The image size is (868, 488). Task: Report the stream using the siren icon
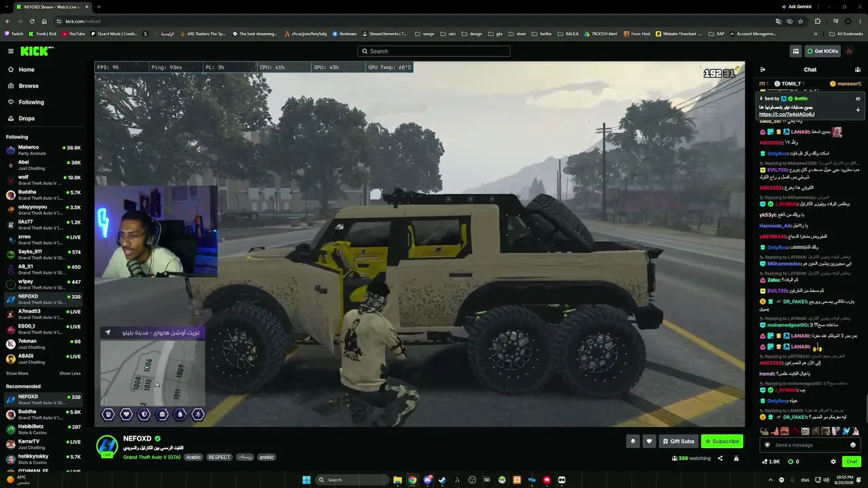736,458
